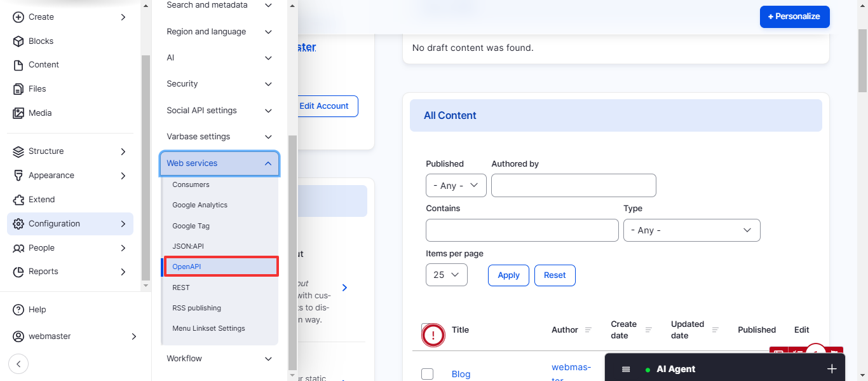The height and width of the screenshot is (381, 868).
Task: Open the Type filter dropdown
Action: [x=691, y=230]
